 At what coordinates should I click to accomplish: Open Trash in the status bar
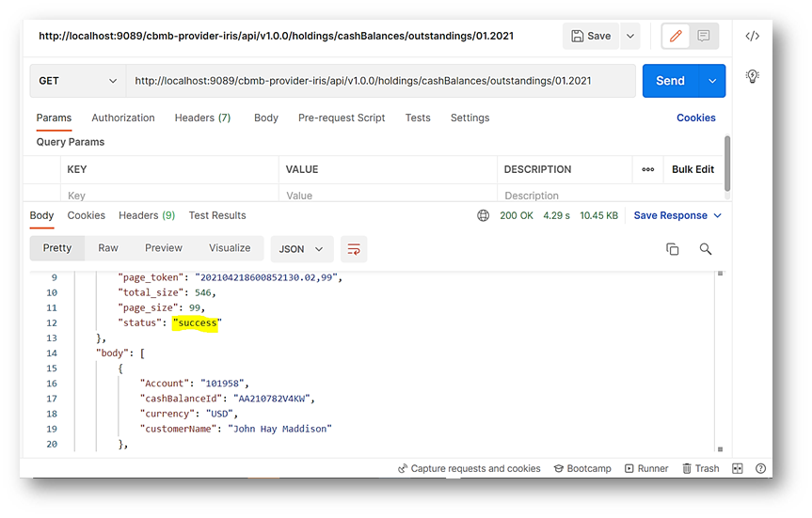tap(700, 468)
